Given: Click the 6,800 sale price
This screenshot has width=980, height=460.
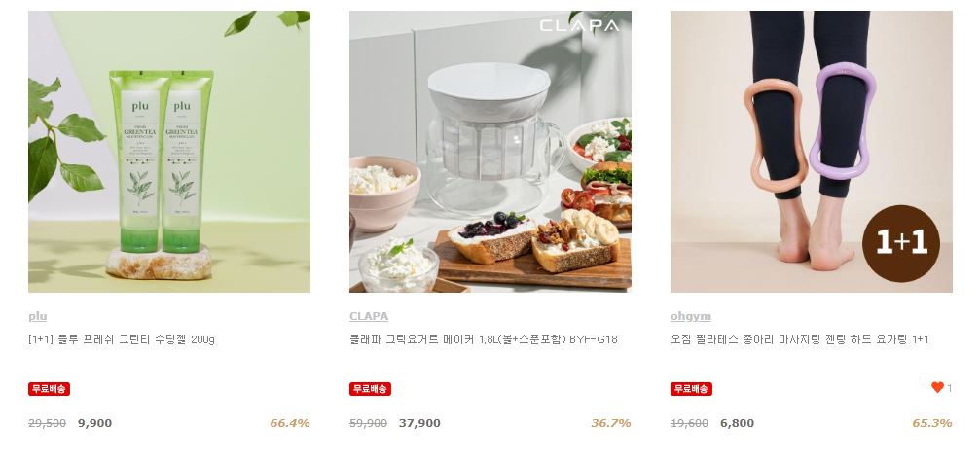Looking at the screenshot, I should [737, 423].
